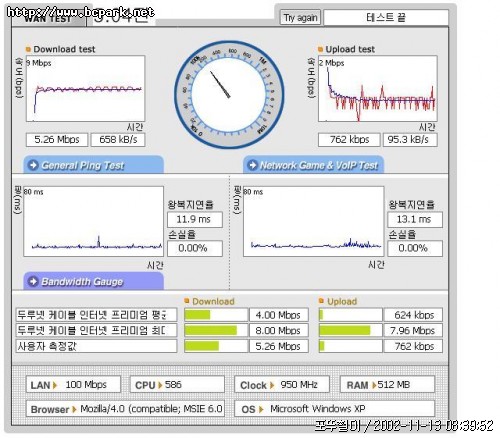Click the 13.1 ms round-trip delay field
The height and width of the screenshot is (438, 500).
(415, 220)
